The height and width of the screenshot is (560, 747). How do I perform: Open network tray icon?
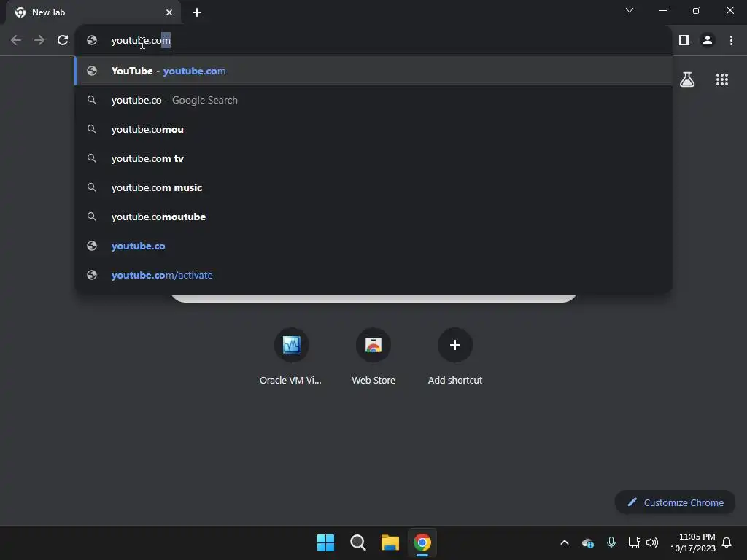[634, 542]
